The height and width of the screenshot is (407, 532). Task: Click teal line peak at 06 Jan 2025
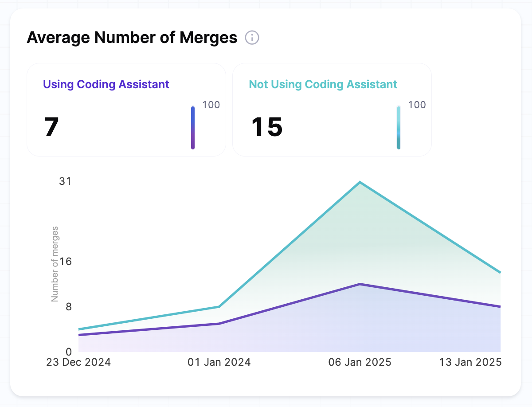[x=360, y=182]
